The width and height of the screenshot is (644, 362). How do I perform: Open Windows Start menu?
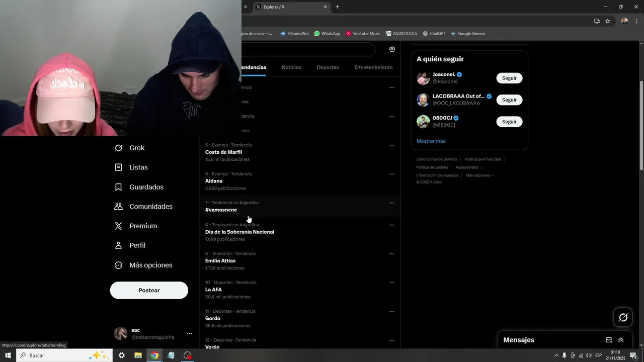point(8,355)
